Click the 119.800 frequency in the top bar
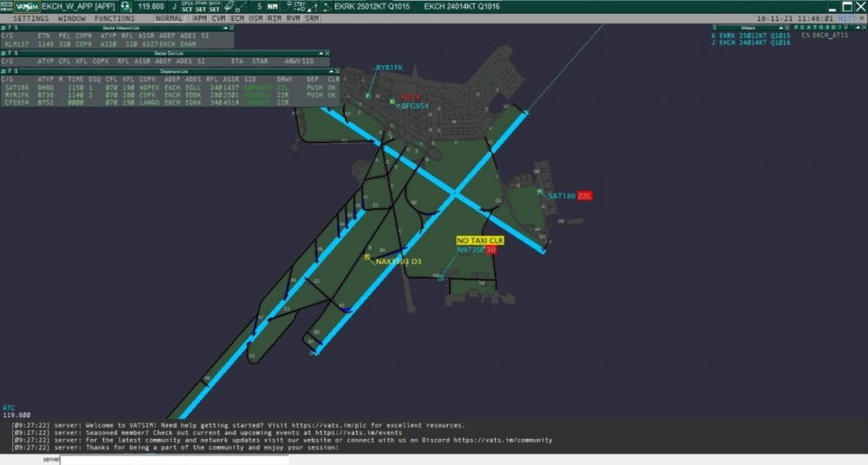The image size is (868, 465). 151,7
